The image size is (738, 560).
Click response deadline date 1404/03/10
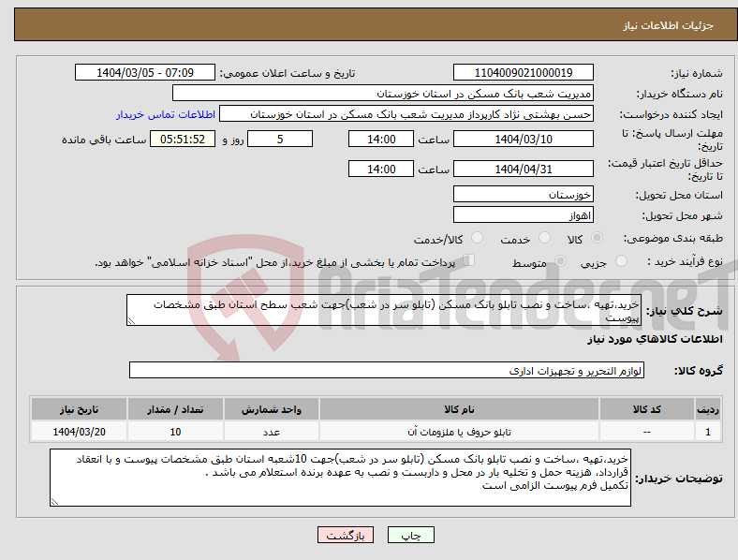(x=523, y=139)
